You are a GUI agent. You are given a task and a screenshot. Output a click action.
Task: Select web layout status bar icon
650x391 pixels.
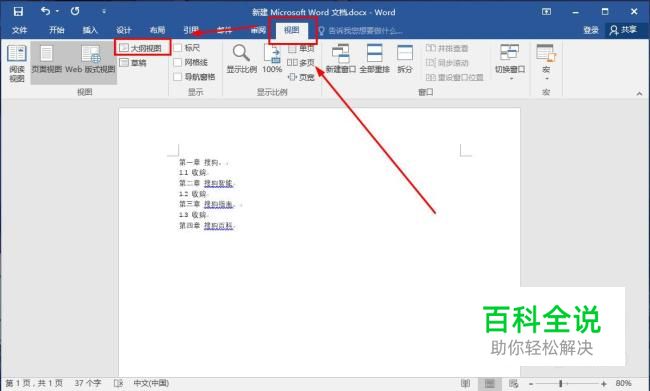point(513,384)
